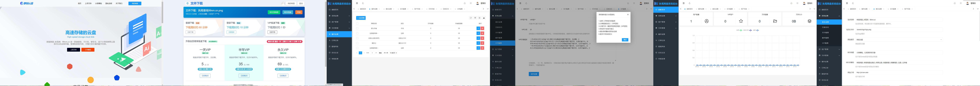
Task: Open 订单记录 in the storage policy panel sidebar
Action: (339, 40)
